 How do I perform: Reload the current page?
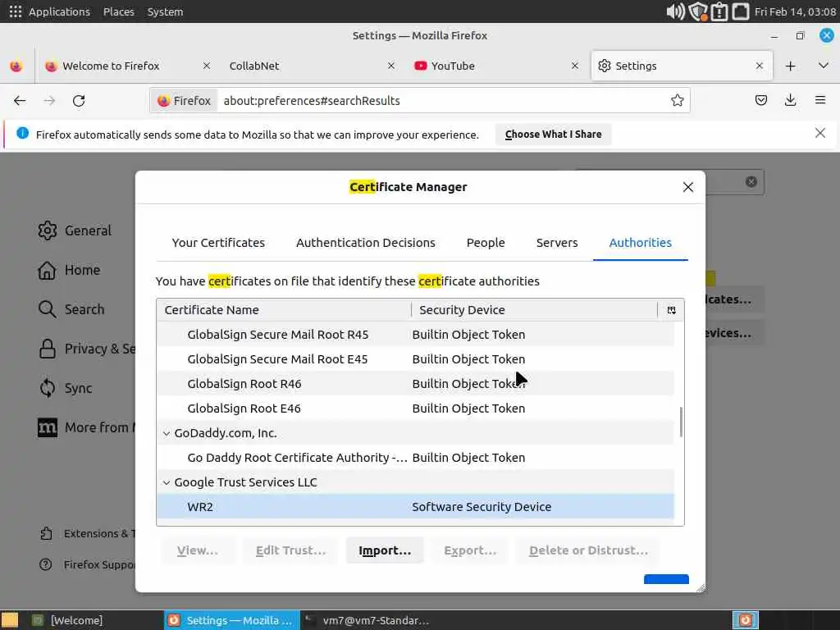pos(79,101)
